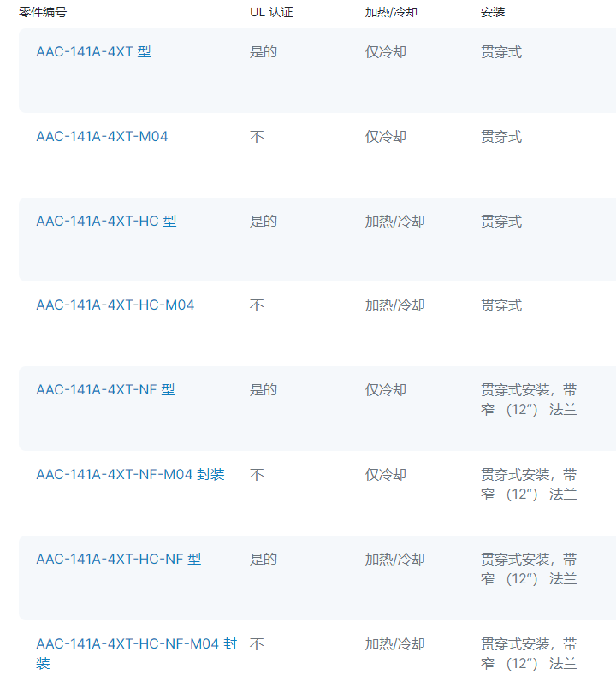The width and height of the screenshot is (616, 687).
Task: Open the AAC-141A-4XT-HC-NF-M04 封装 link
Action: (x=136, y=654)
